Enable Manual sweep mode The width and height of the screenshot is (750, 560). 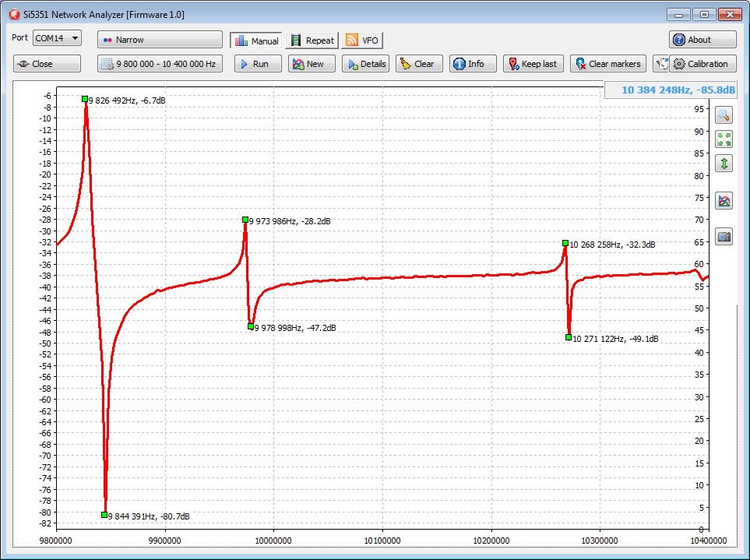pos(255,41)
